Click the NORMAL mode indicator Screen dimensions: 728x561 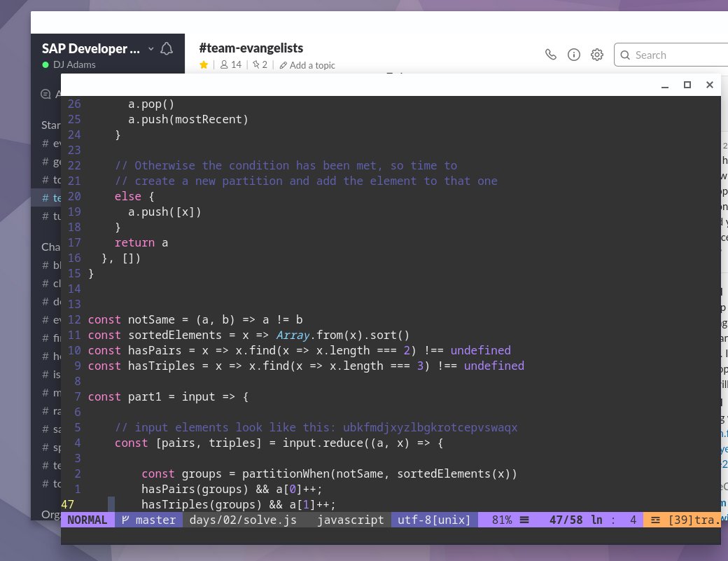pos(87,520)
